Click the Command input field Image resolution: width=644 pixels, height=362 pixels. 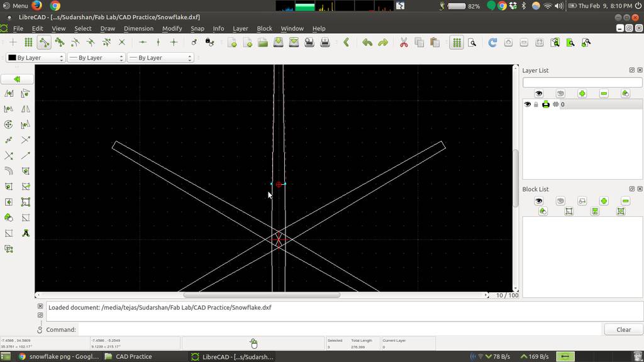coord(339,329)
